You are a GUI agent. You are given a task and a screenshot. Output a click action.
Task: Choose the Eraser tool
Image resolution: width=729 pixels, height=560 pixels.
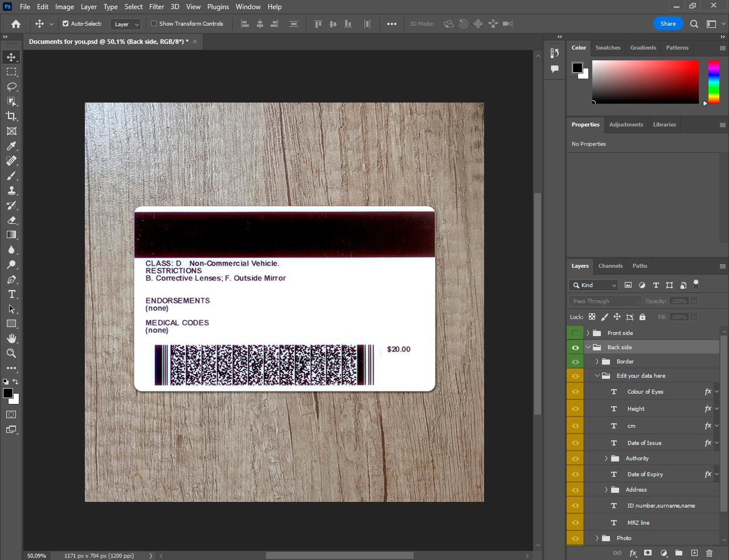coord(11,220)
